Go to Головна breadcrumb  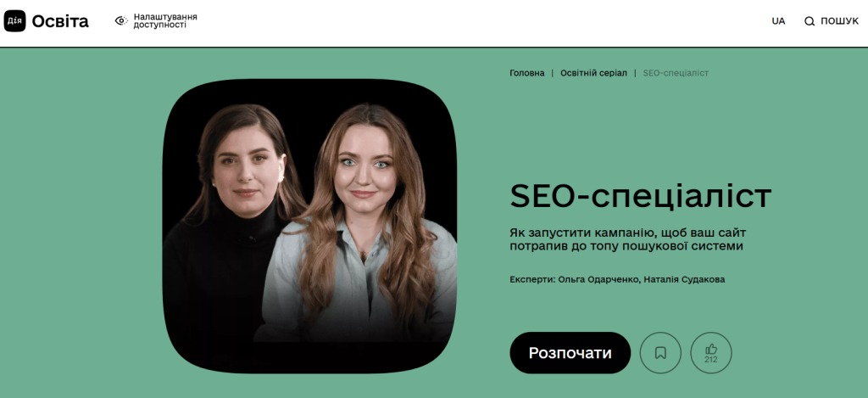tap(527, 73)
